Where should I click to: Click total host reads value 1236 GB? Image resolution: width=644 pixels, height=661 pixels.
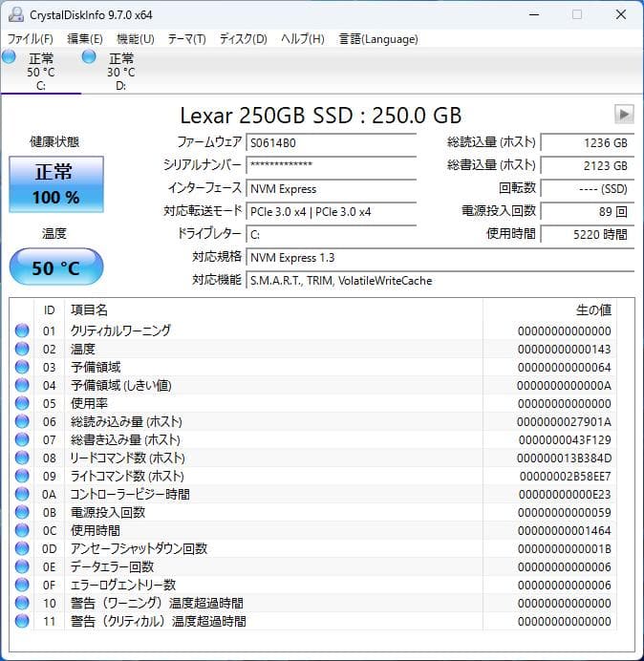tap(588, 142)
